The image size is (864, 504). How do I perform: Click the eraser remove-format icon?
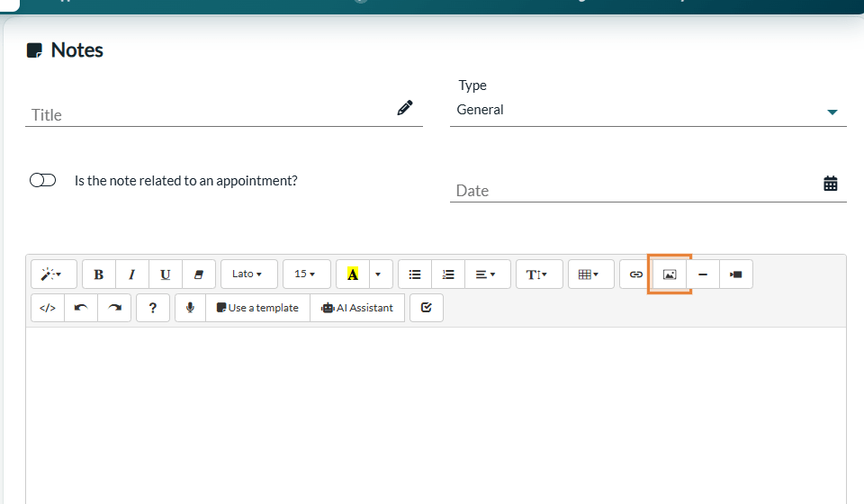coord(198,274)
